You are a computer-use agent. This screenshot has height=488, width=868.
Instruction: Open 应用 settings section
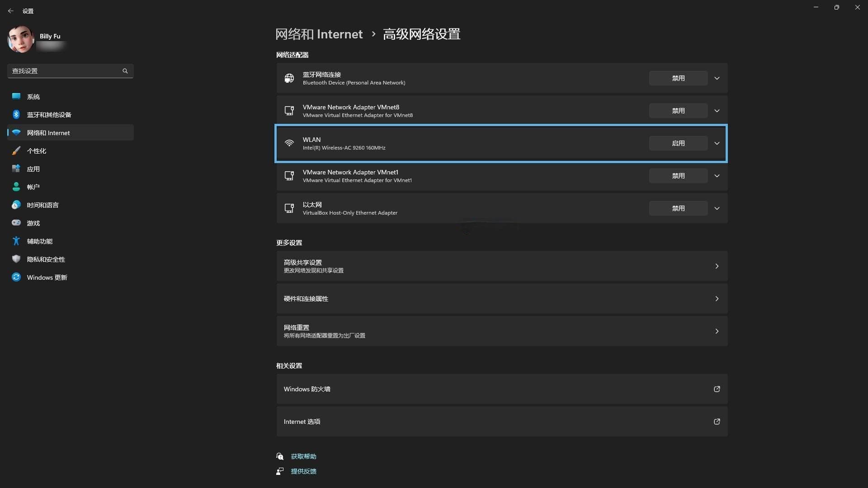(71, 169)
